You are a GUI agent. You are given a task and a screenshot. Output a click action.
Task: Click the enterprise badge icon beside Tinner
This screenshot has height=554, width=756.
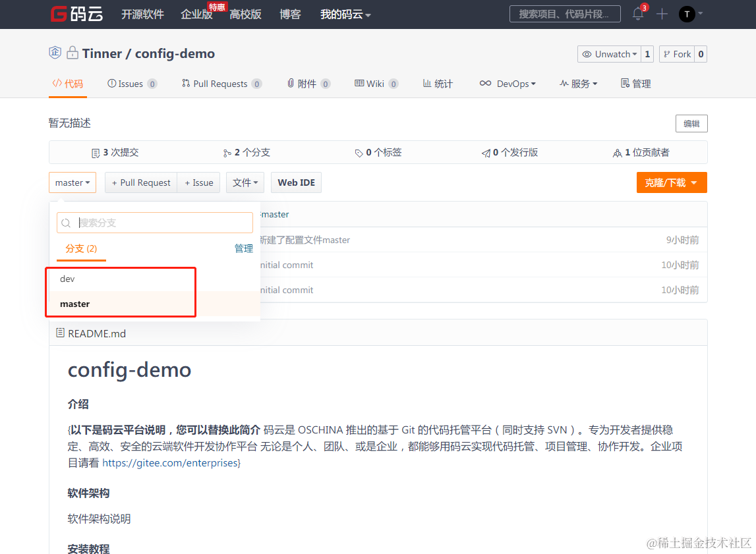click(55, 52)
